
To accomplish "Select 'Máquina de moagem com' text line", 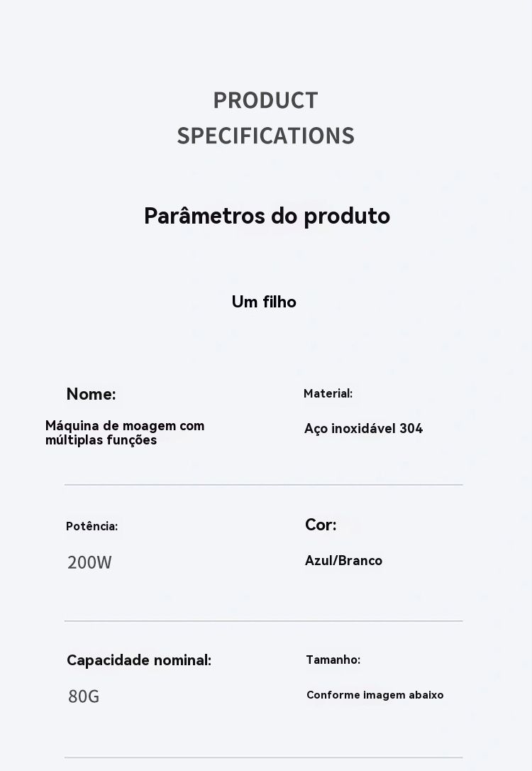I will pyautogui.click(x=125, y=426).
